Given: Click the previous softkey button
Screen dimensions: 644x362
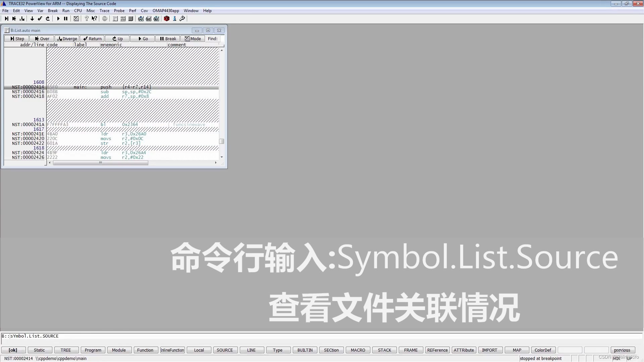Looking at the screenshot, I should click(622, 350).
